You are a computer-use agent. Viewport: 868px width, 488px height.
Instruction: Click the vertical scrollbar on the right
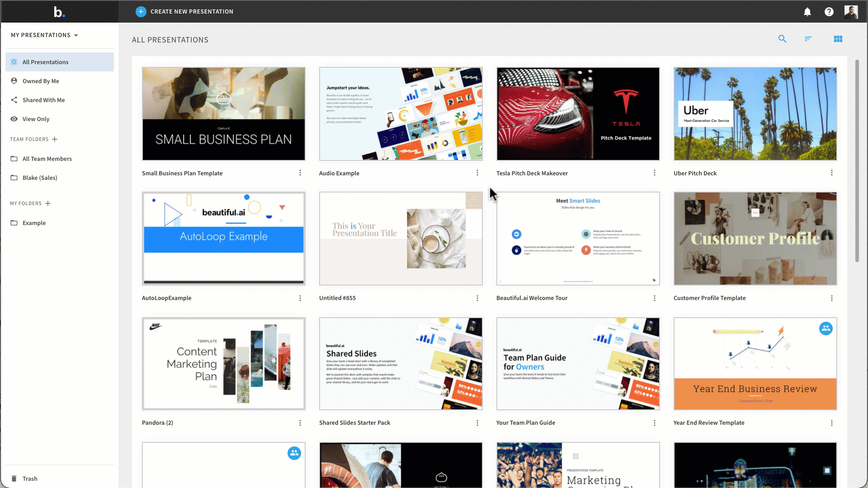(857, 161)
